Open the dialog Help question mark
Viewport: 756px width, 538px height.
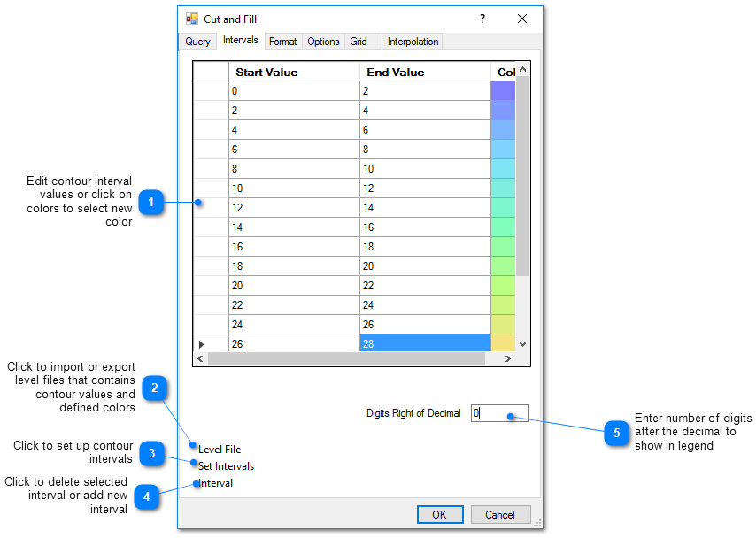482,19
